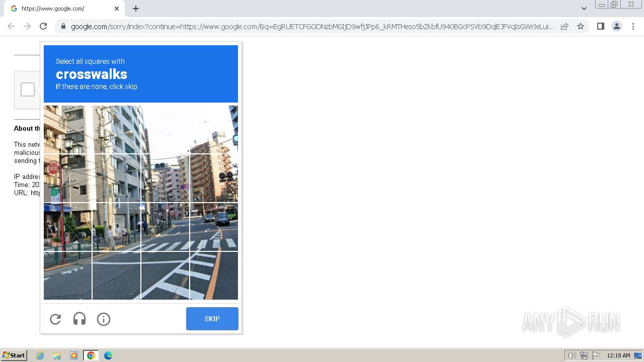Share this page icon in address bar
The width and height of the screenshot is (644, 362).
tap(565, 26)
